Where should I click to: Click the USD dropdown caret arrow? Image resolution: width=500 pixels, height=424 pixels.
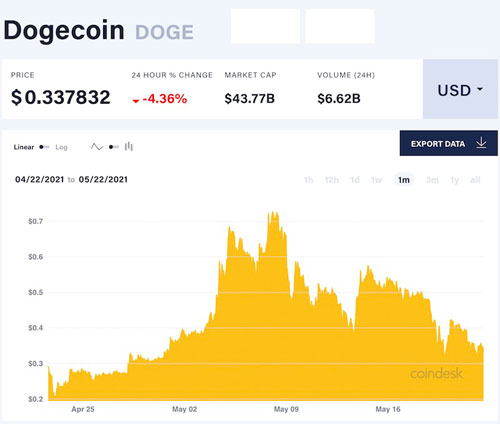click(480, 89)
